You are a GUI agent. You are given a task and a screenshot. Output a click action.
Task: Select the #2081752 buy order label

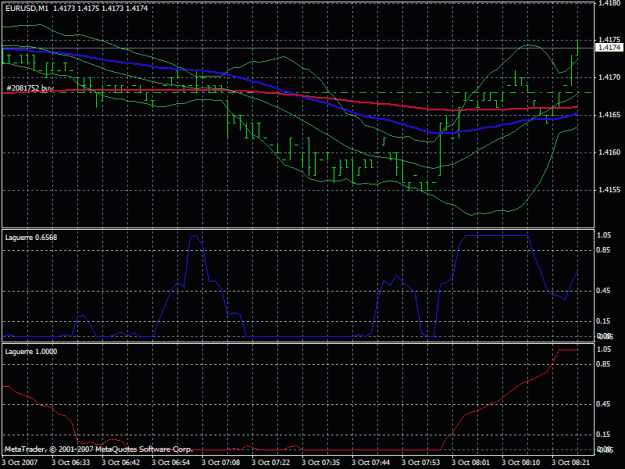point(30,88)
